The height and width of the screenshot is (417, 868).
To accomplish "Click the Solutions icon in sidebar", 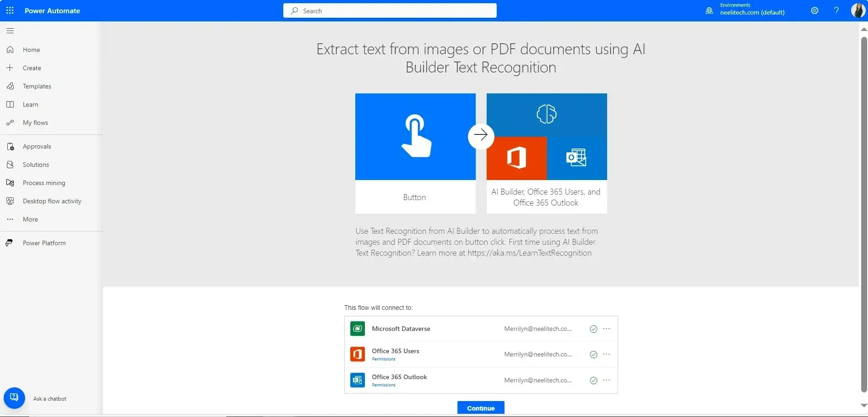I will click(x=10, y=165).
